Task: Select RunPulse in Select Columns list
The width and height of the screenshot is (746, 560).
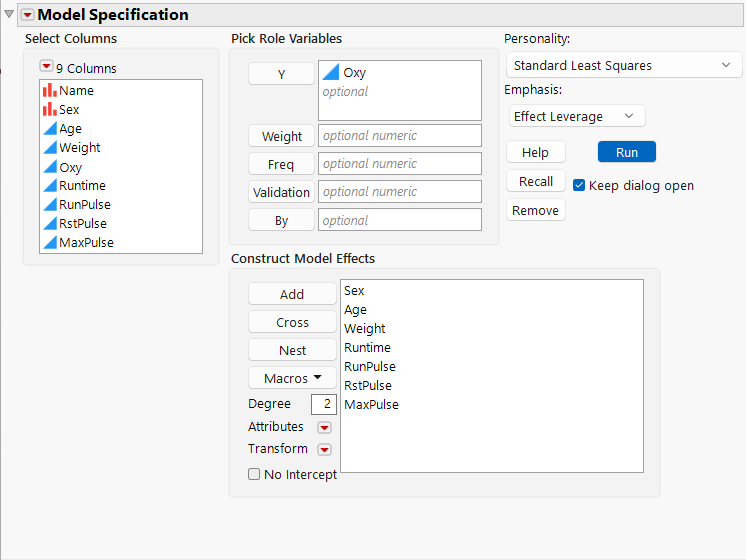Action: [x=121, y=204]
